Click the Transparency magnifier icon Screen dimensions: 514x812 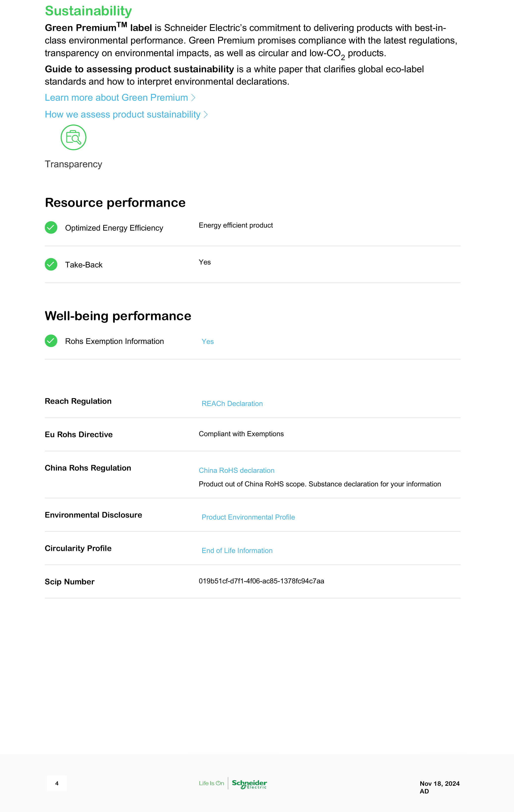[x=73, y=138]
